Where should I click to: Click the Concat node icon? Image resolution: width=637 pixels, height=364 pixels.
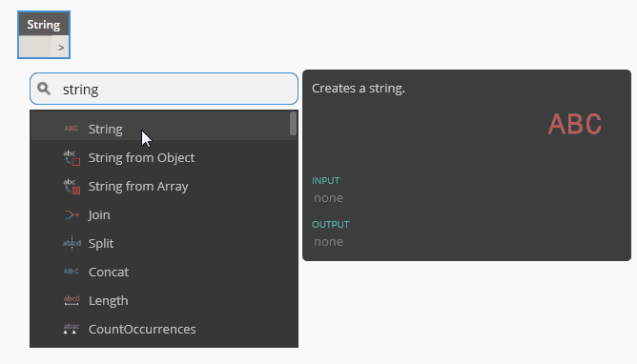point(72,272)
